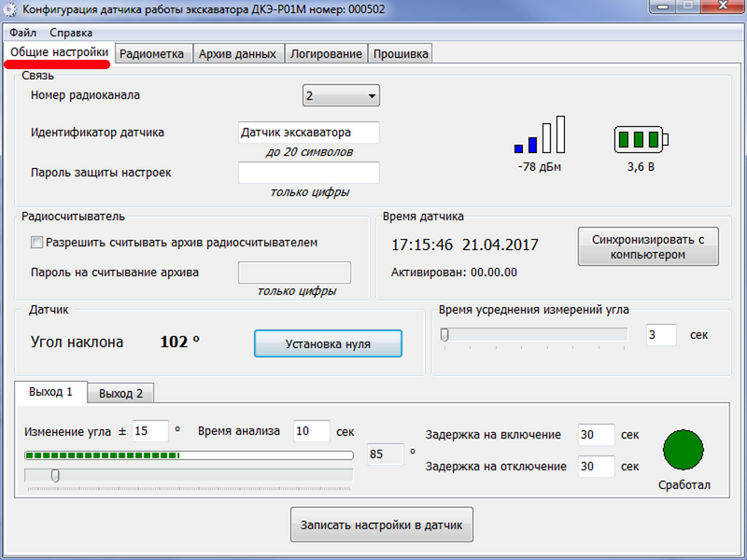Select the Общие настройки tab

(60, 52)
